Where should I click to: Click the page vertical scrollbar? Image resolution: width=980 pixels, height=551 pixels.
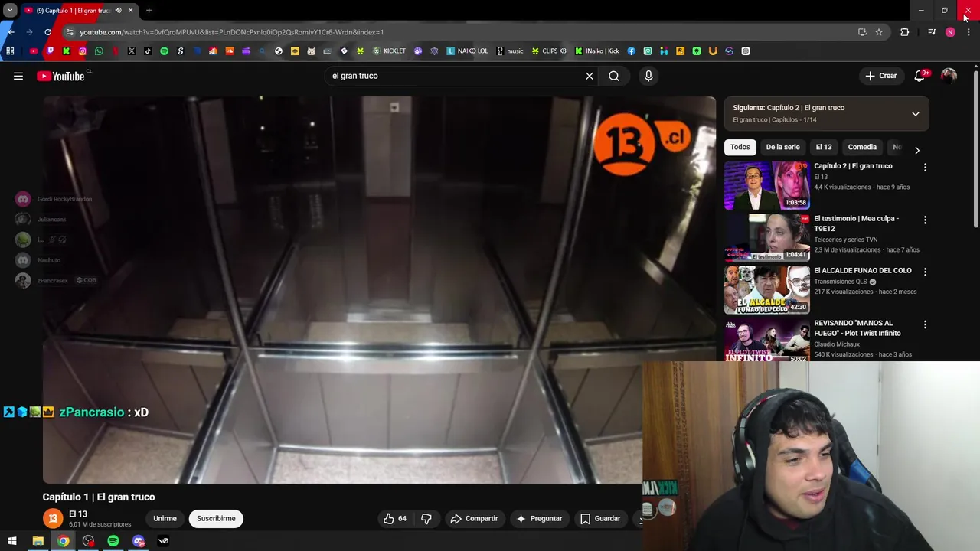(976, 149)
